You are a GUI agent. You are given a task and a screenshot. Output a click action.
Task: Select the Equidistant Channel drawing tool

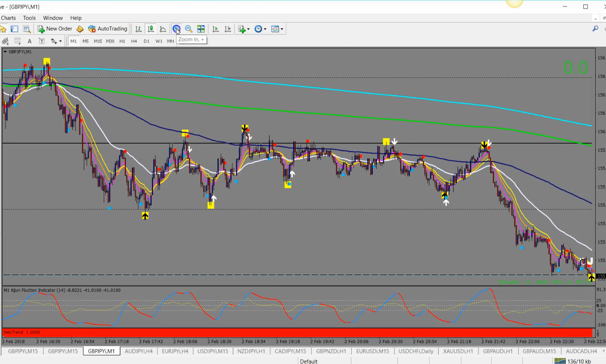tap(5, 41)
